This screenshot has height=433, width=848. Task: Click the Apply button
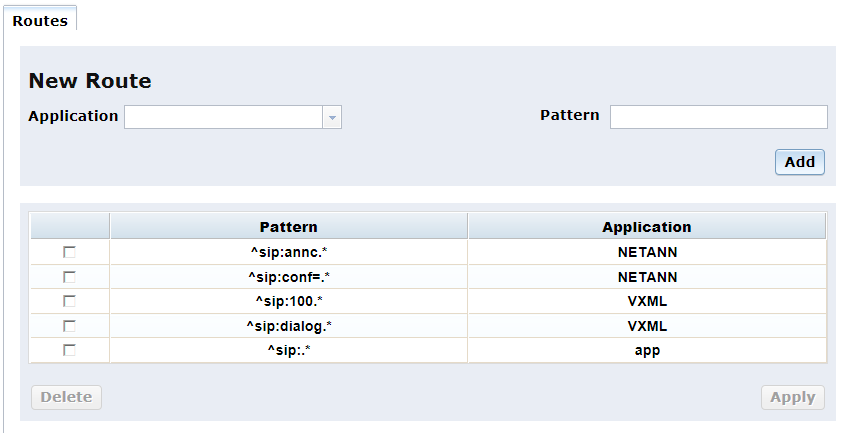pyautogui.click(x=793, y=397)
